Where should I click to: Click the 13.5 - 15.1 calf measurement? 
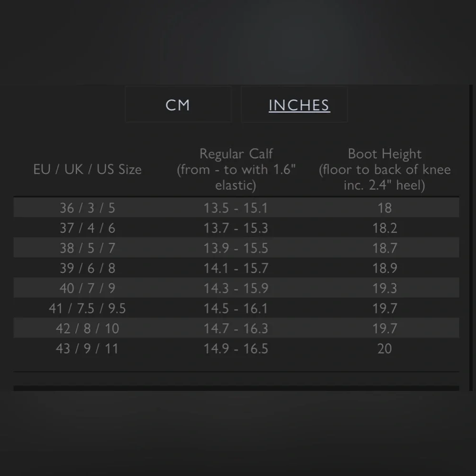tap(236, 208)
